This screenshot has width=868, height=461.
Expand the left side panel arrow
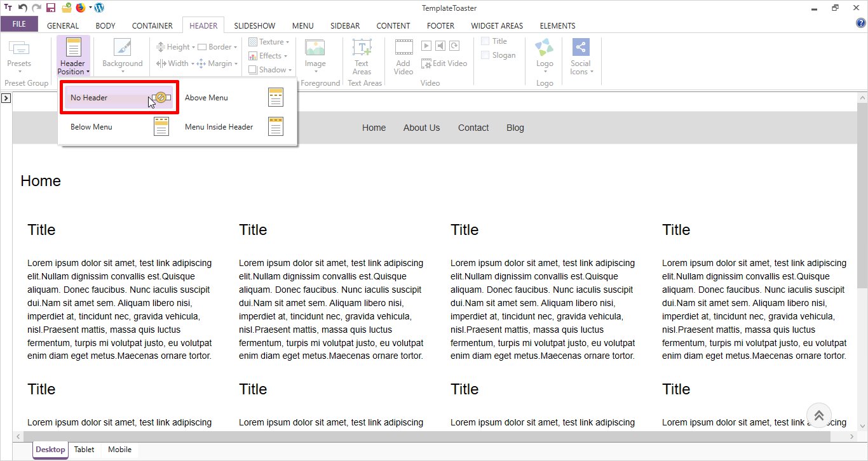(6, 98)
